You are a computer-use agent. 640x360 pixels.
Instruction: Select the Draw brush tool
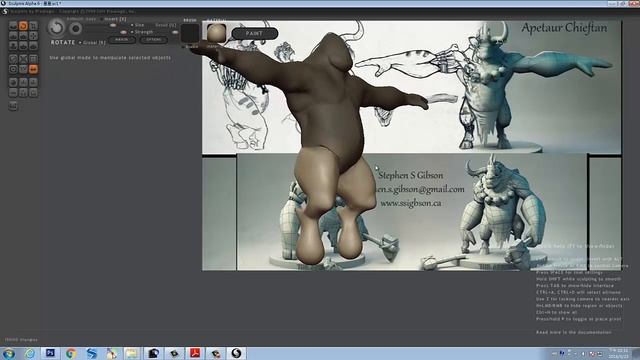click(13, 36)
